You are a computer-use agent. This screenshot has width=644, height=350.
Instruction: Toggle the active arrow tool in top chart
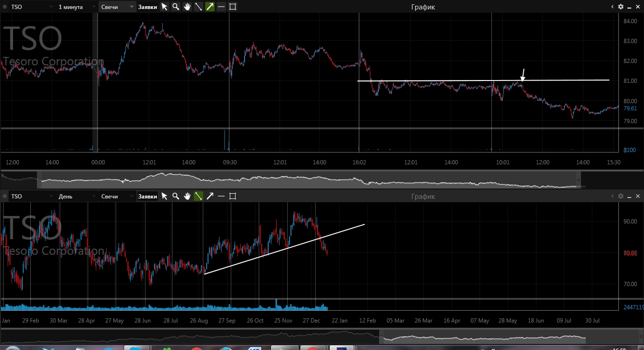[210, 7]
